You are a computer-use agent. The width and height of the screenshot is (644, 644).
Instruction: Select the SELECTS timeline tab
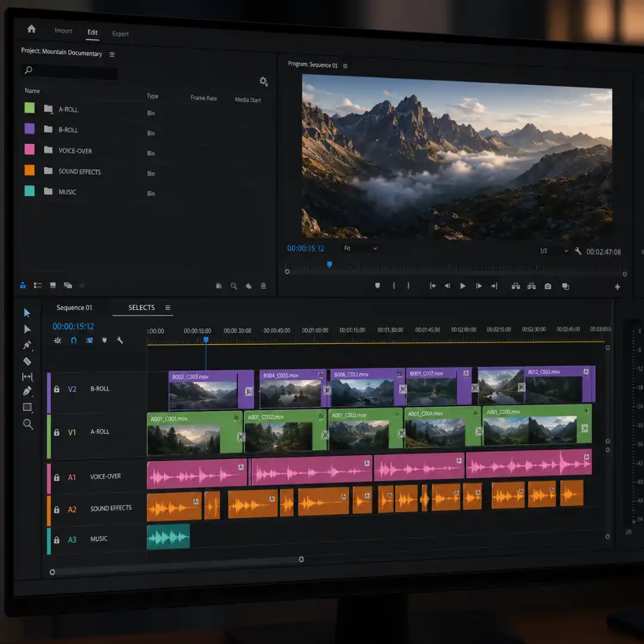click(142, 308)
